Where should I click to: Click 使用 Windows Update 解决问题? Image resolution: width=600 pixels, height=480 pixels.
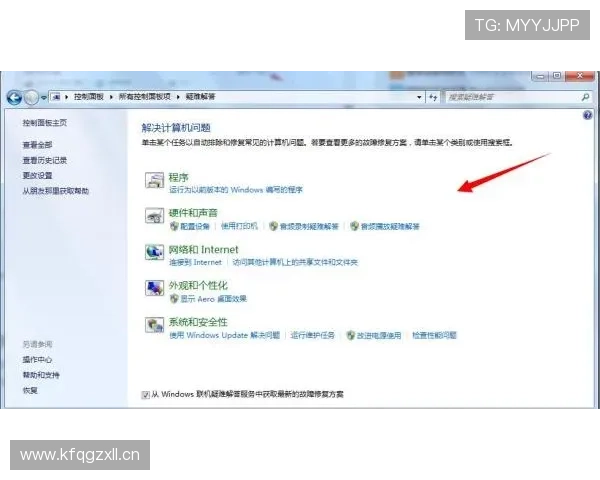point(225,335)
